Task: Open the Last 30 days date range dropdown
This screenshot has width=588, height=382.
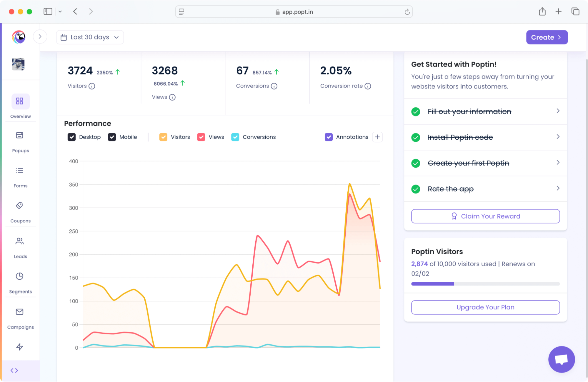Action: click(90, 37)
